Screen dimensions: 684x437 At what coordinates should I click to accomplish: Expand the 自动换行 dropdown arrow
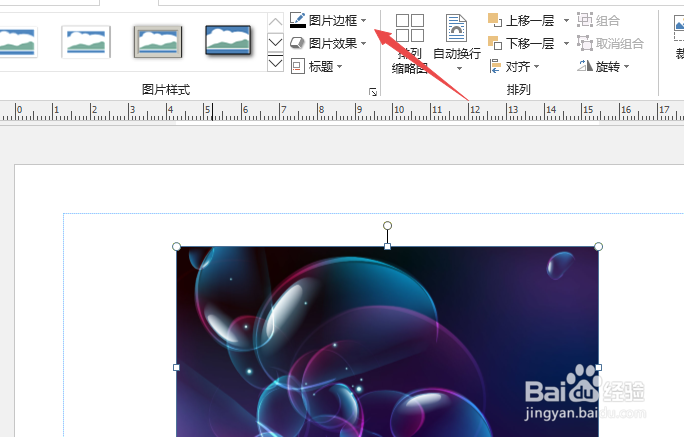(x=459, y=68)
